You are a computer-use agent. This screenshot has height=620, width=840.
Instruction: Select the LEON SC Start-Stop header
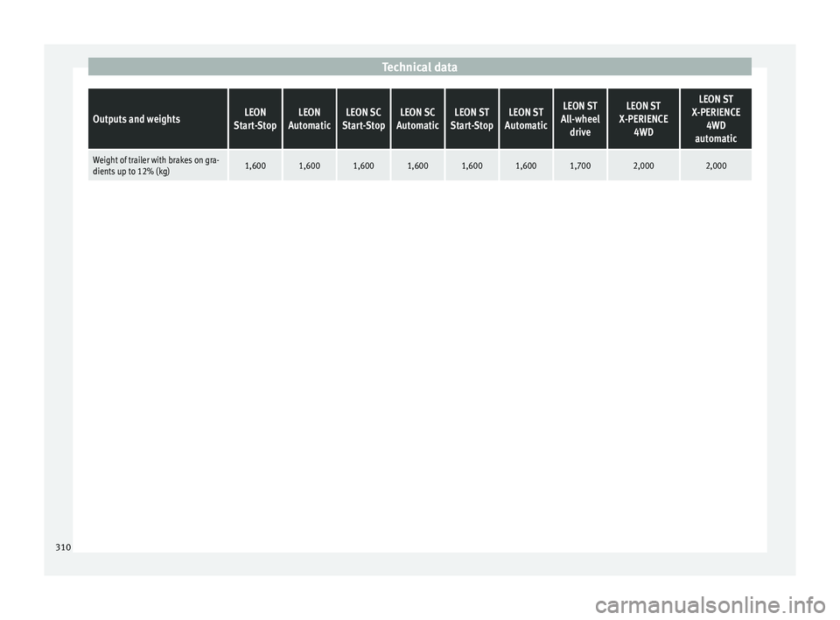pyautogui.click(x=363, y=118)
